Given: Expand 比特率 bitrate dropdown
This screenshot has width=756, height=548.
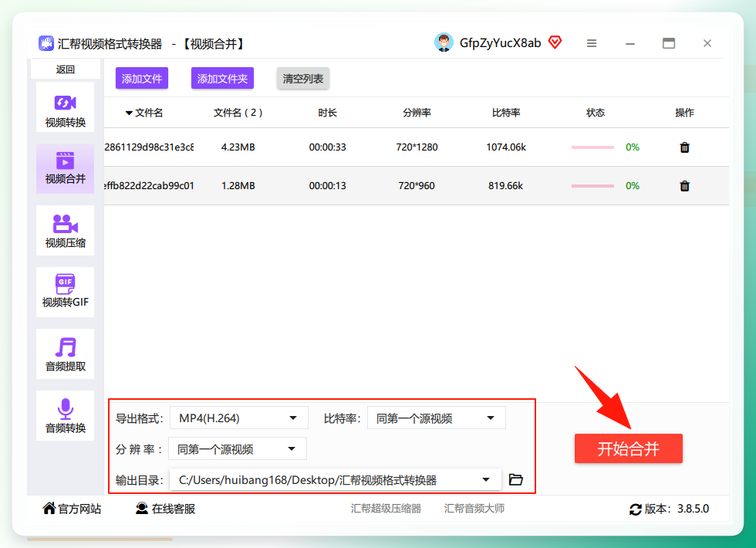Looking at the screenshot, I should 437,418.
